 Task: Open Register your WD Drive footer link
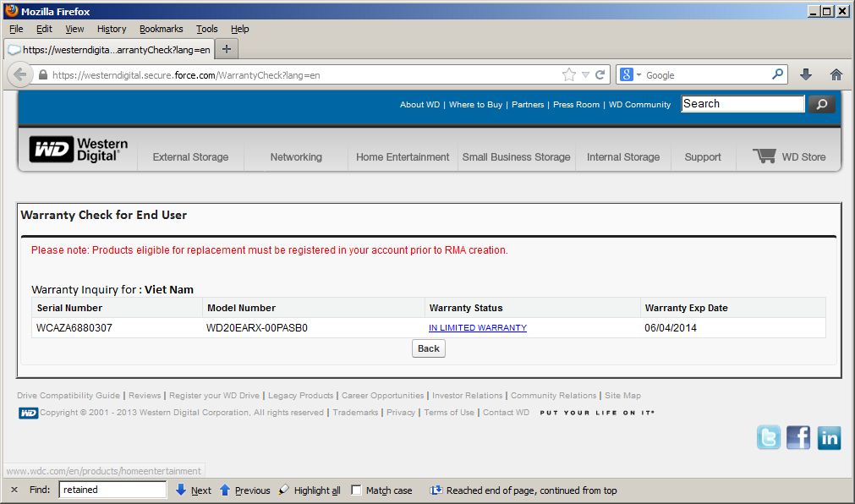(214, 396)
